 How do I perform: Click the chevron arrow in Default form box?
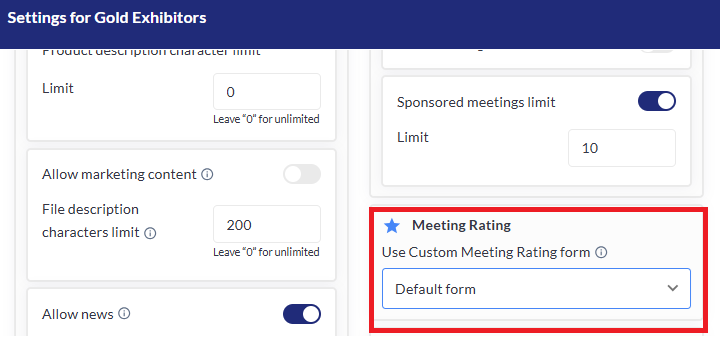pyautogui.click(x=673, y=288)
